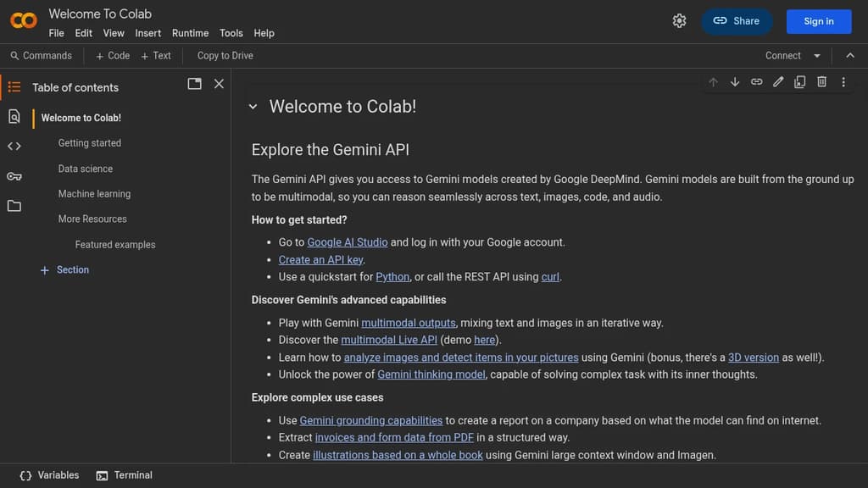This screenshot has height=488, width=868.
Task: Go to Data science section
Action: (86, 169)
